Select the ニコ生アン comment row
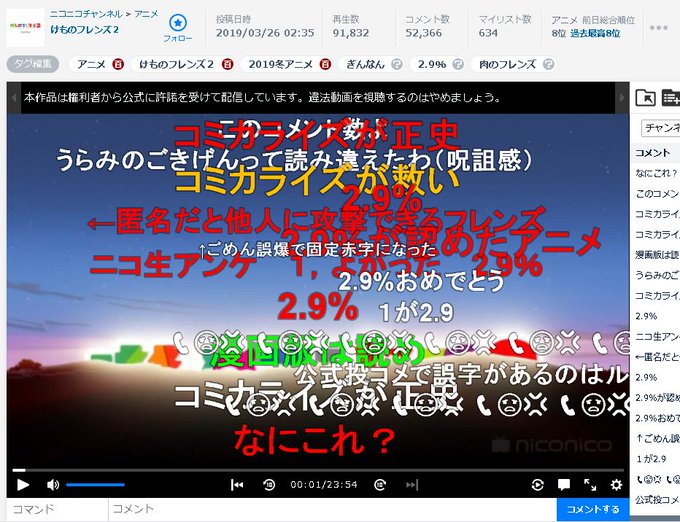The image size is (680, 522). pos(656,336)
